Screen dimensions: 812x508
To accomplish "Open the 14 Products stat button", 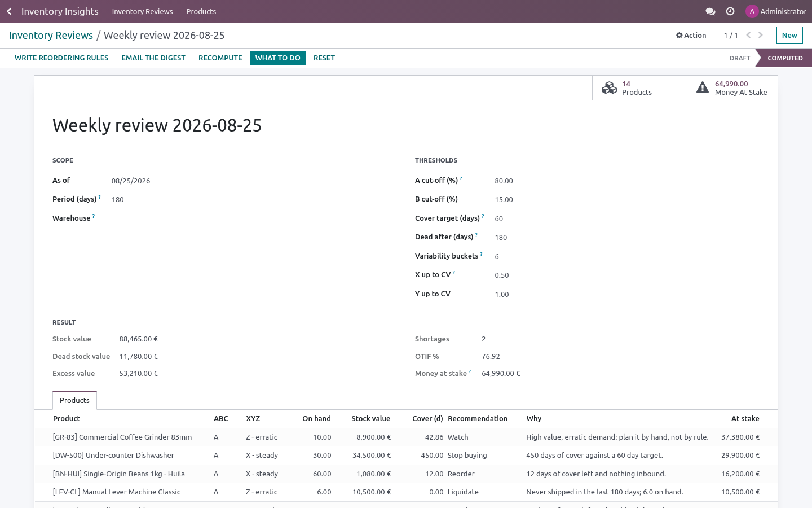I will tap(638, 88).
